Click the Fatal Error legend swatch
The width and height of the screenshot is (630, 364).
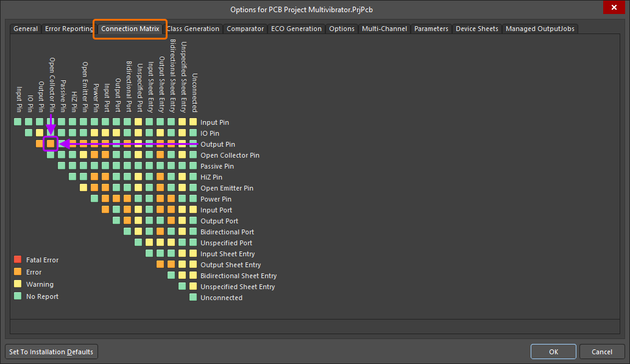pyautogui.click(x=18, y=260)
